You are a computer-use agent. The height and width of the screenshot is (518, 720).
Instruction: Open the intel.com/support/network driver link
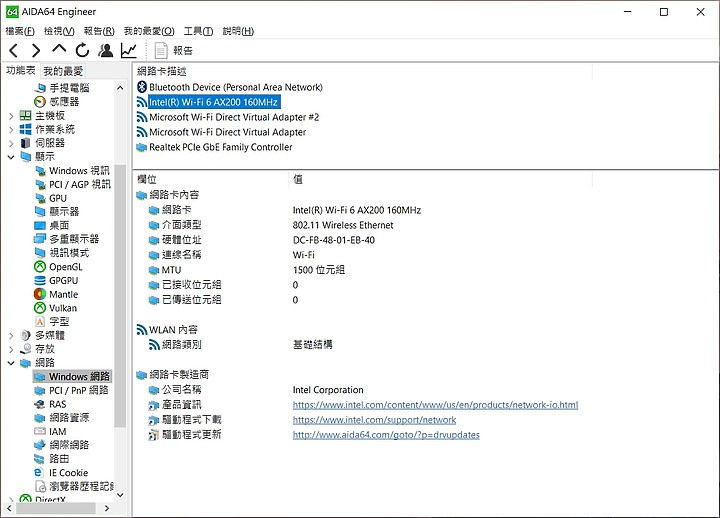coord(375,420)
